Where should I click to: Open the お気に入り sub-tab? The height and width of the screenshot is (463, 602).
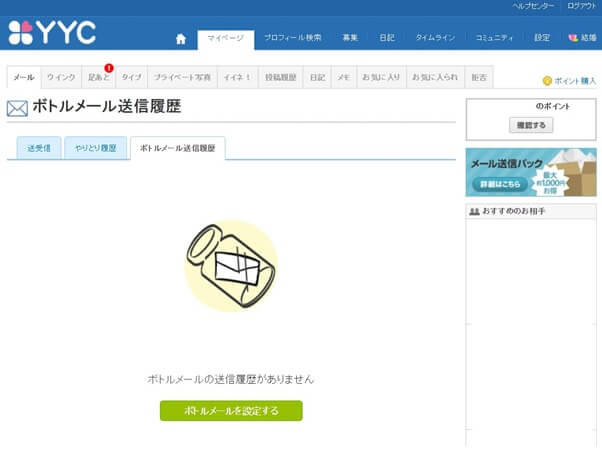(380, 77)
